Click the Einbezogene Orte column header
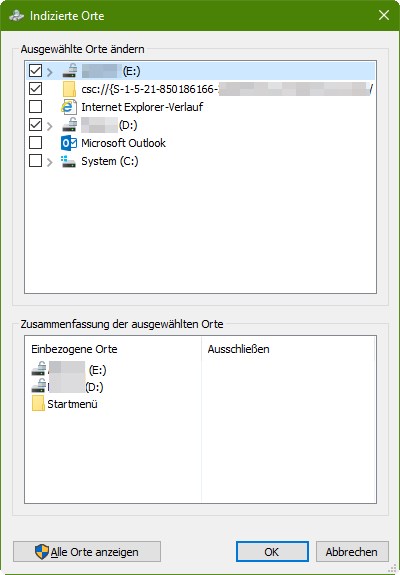 point(74,349)
